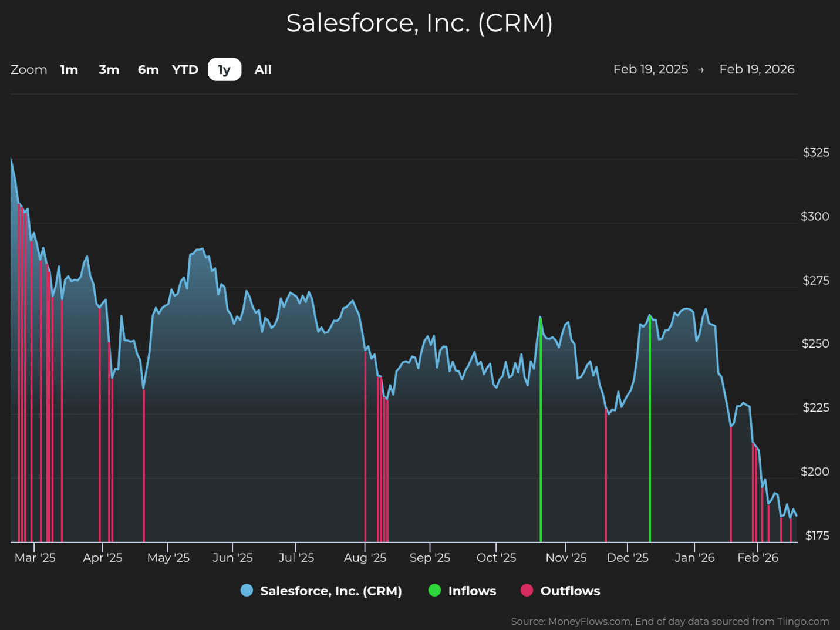This screenshot has width=840, height=630.
Task: Click the Sep '25 axis label
Action: click(x=430, y=558)
